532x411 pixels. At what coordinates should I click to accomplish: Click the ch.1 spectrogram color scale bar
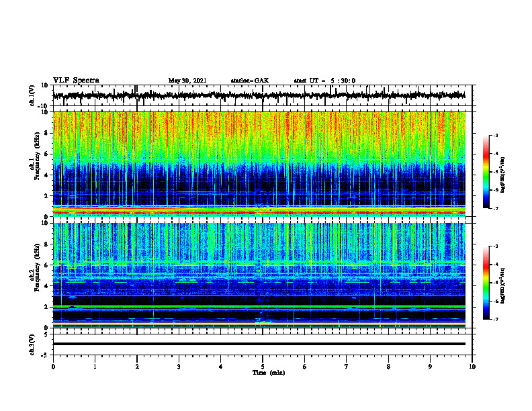click(486, 172)
